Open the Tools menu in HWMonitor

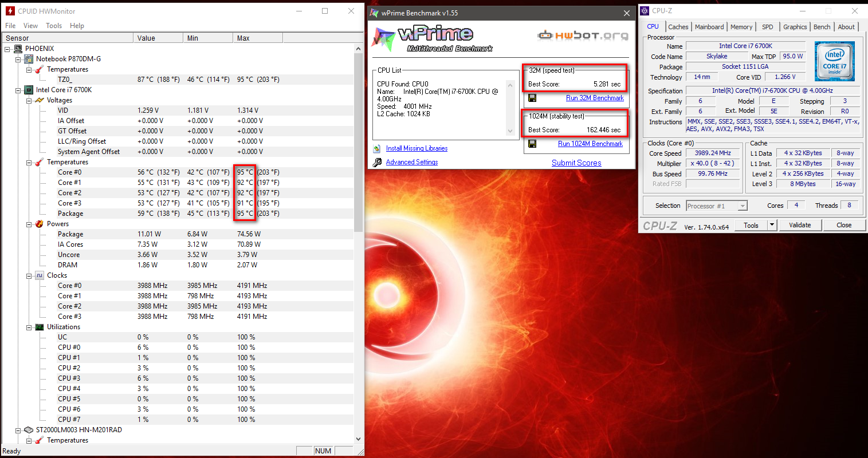coord(54,26)
